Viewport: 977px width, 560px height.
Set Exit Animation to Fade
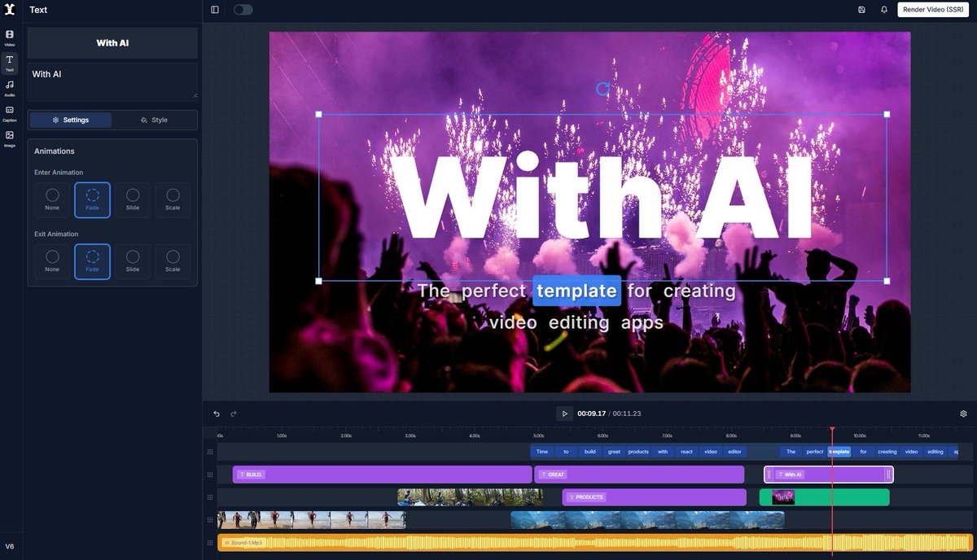pos(92,261)
